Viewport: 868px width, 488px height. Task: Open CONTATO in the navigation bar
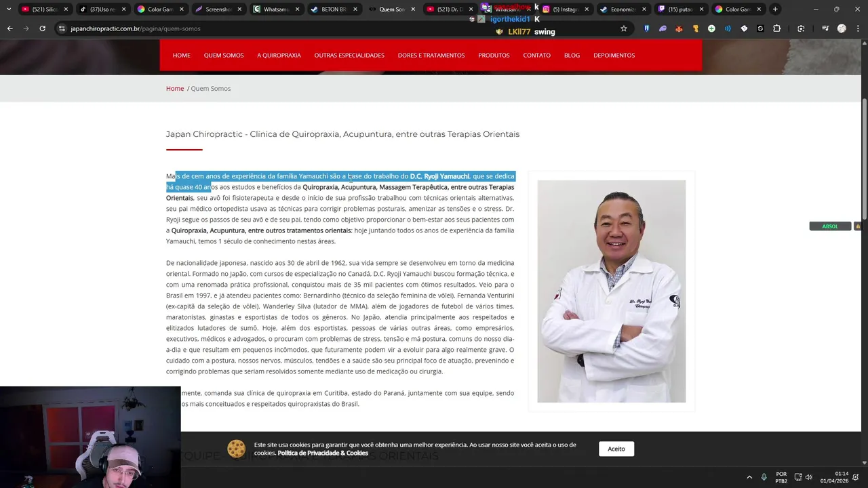click(536, 55)
